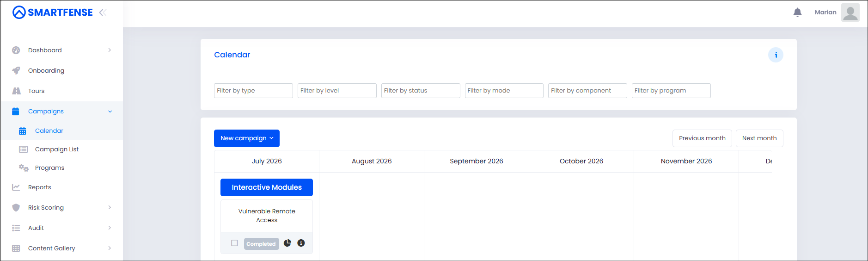Click the Calendar info icon
868x261 pixels.
pos(776,55)
